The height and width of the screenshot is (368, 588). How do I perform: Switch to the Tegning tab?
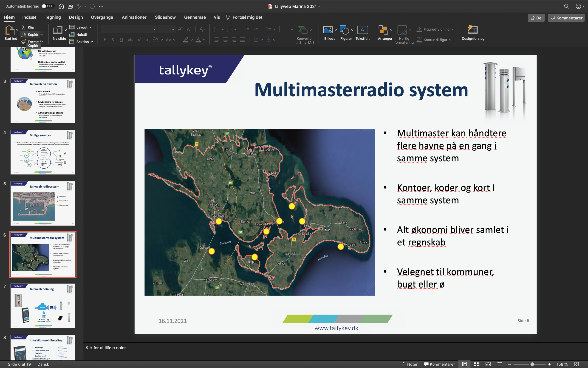(x=53, y=17)
